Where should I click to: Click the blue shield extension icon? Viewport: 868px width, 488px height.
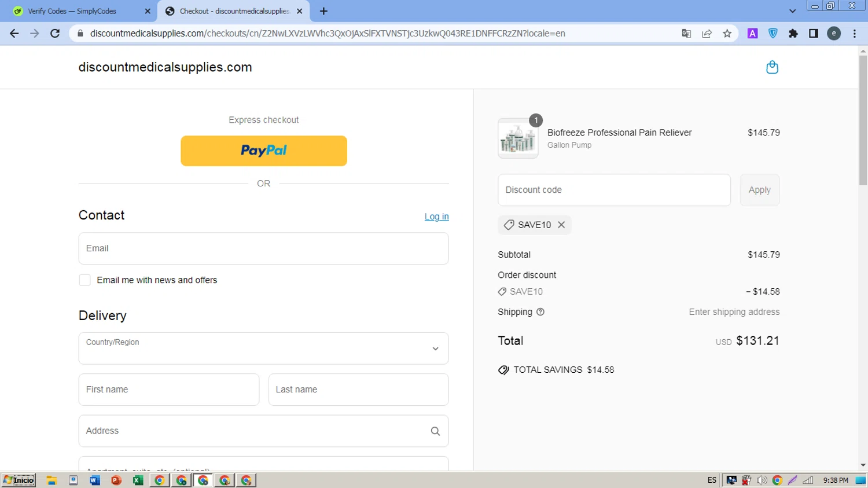pos(773,34)
